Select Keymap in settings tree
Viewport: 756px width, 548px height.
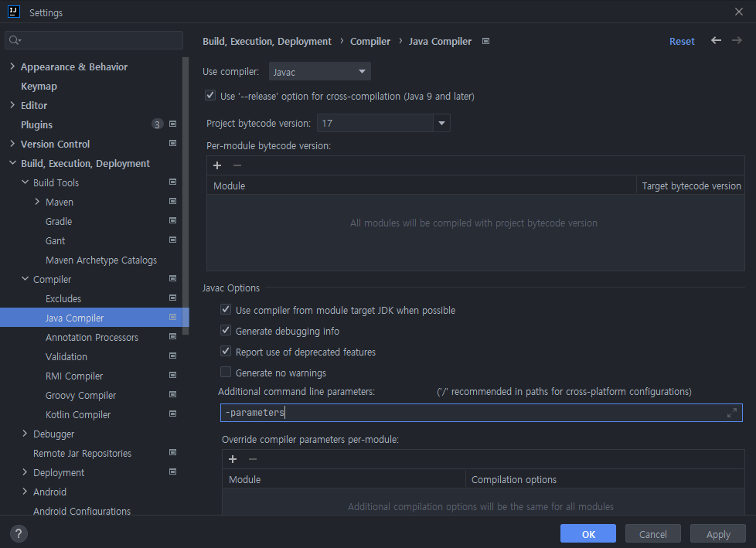[x=39, y=87]
